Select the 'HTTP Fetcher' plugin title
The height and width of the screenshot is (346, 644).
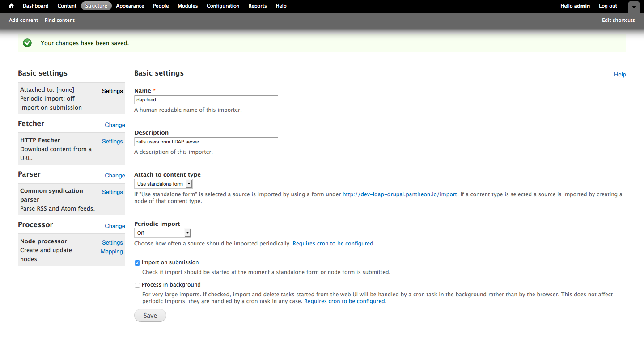(x=40, y=140)
